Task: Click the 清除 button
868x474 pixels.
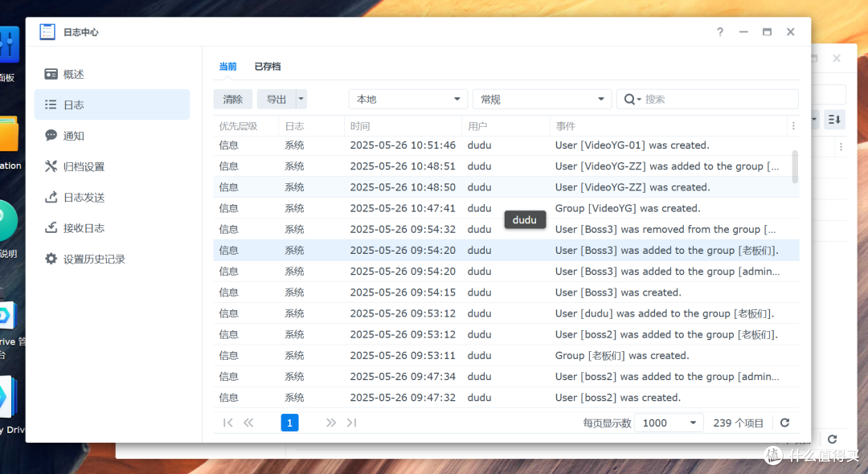Action: point(232,99)
